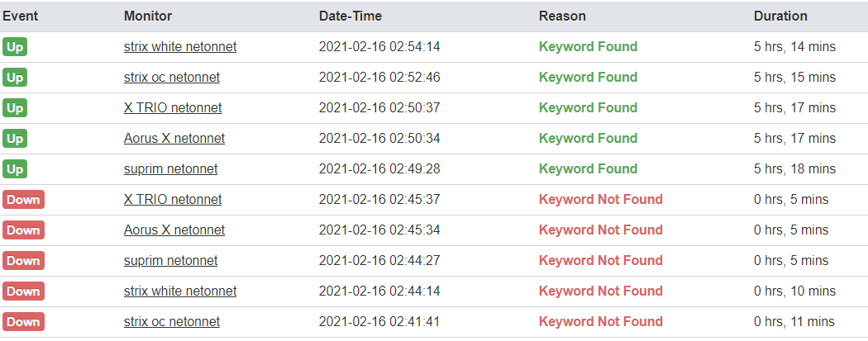
Task: Select the Monitor column header
Action: 148,16
